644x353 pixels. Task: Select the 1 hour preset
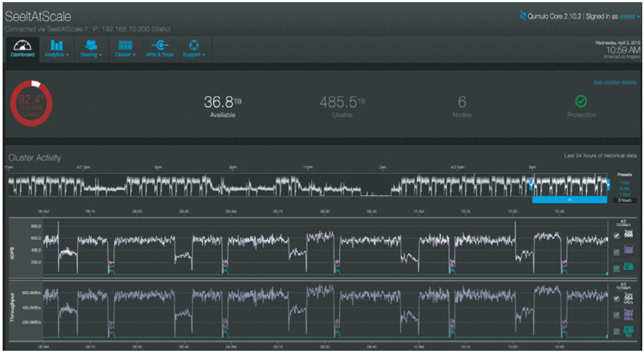[x=624, y=195]
